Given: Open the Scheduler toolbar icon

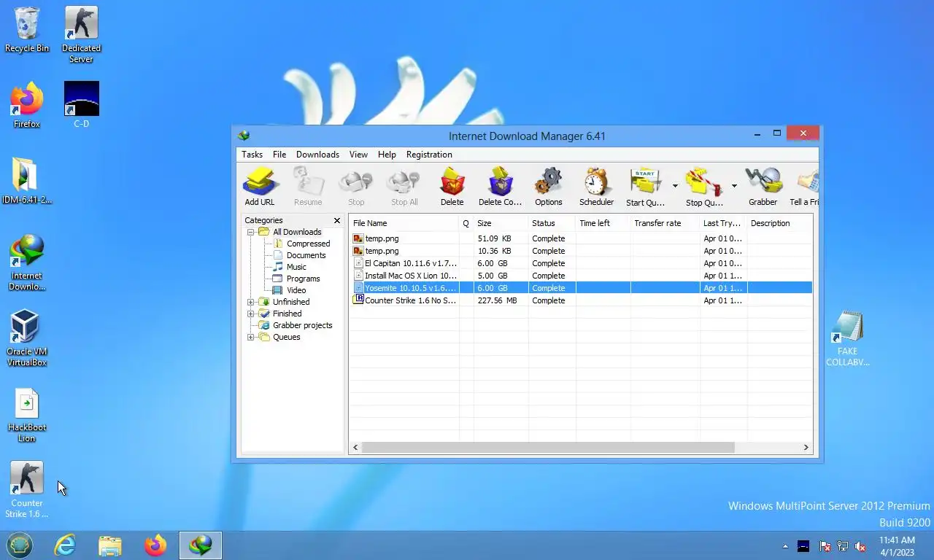Looking at the screenshot, I should [x=596, y=187].
